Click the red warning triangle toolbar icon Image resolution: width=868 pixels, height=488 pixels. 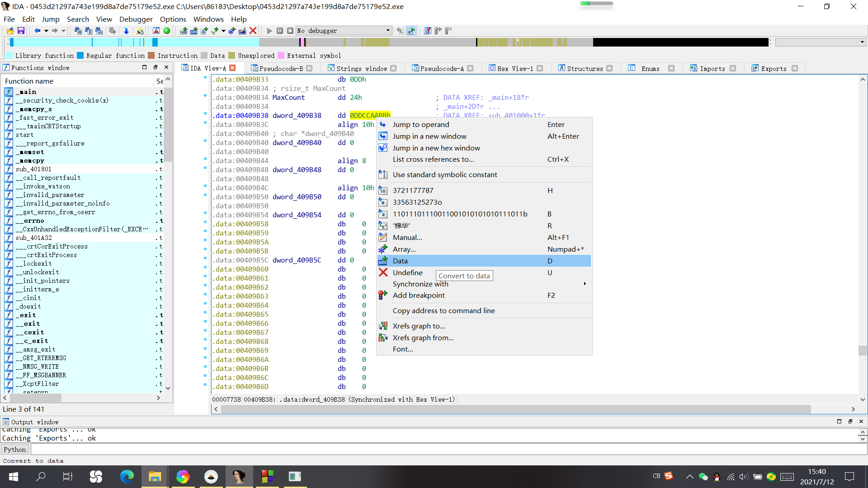pyautogui.click(x=156, y=31)
